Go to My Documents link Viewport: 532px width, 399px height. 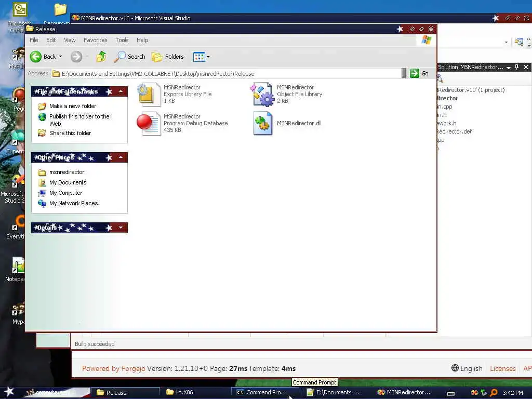click(x=68, y=182)
